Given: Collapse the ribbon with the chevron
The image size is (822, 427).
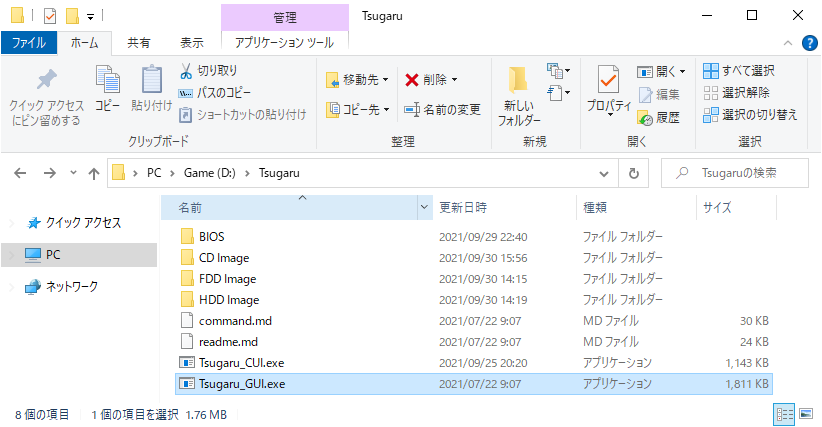Looking at the screenshot, I should pos(787,43).
